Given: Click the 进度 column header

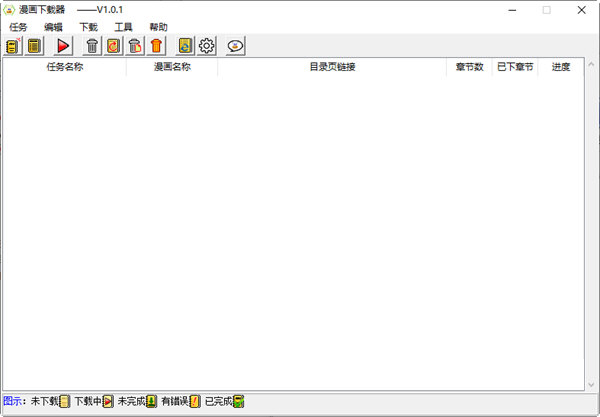Looking at the screenshot, I should pyautogui.click(x=561, y=67).
